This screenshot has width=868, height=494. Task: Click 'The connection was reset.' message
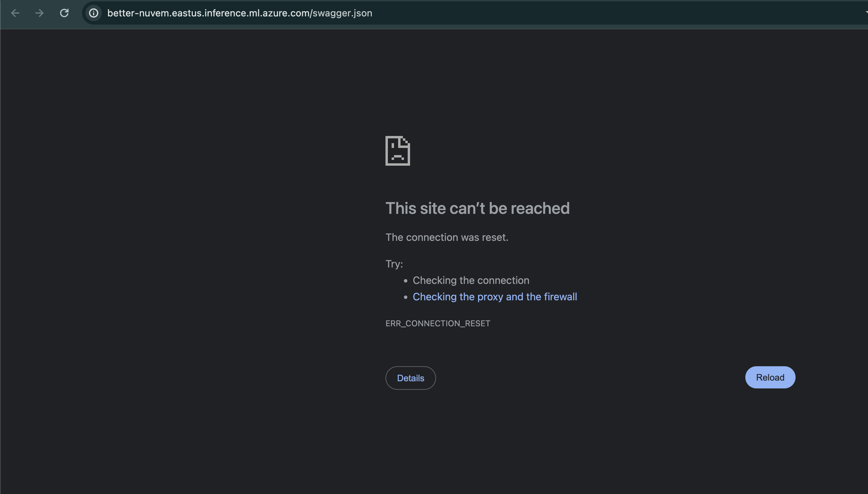447,237
